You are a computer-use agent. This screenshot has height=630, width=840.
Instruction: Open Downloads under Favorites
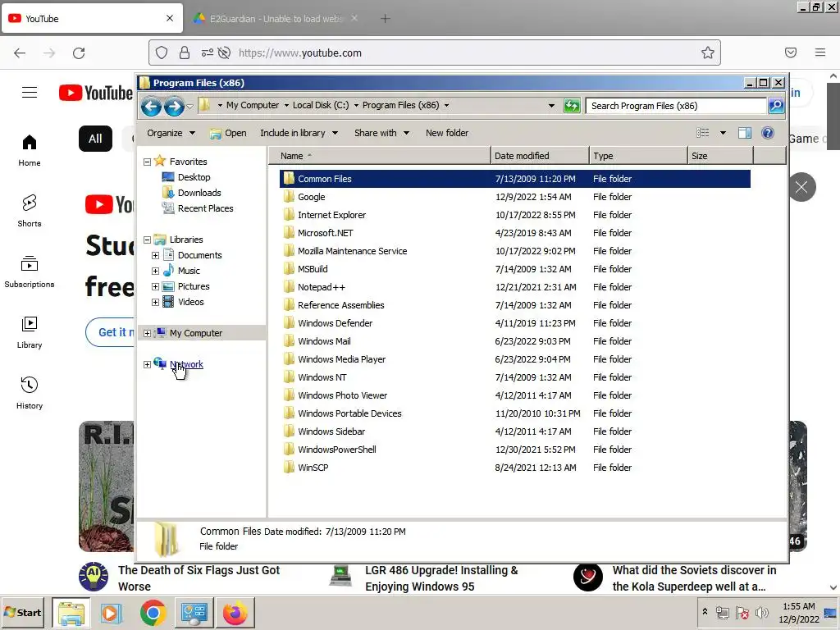[199, 192]
